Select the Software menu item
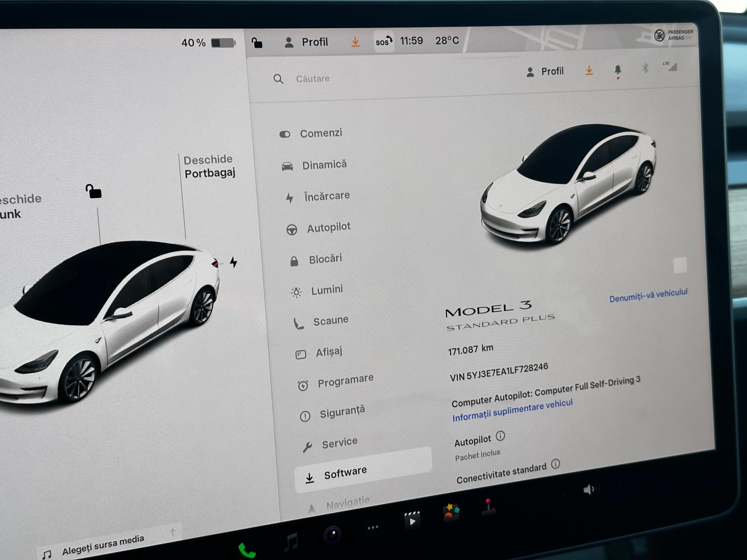The height and width of the screenshot is (560, 747). (x=363, y=470)
